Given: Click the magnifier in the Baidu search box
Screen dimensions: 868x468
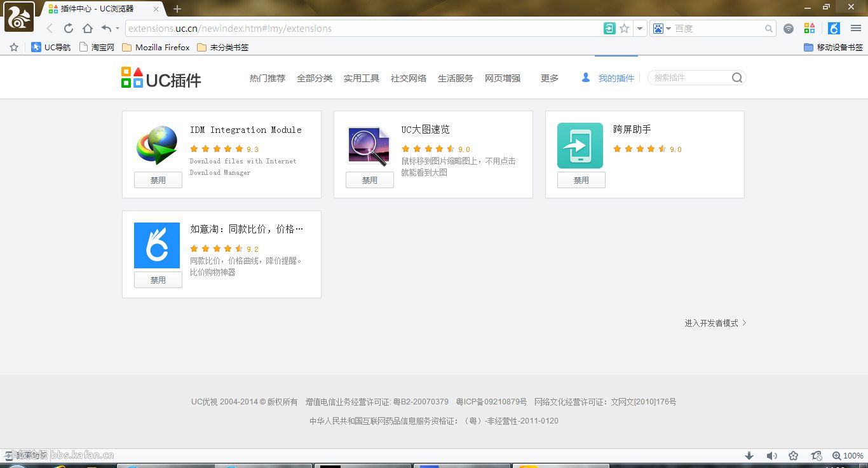Looking at the screenshot, I should click(x=769, y=29).
